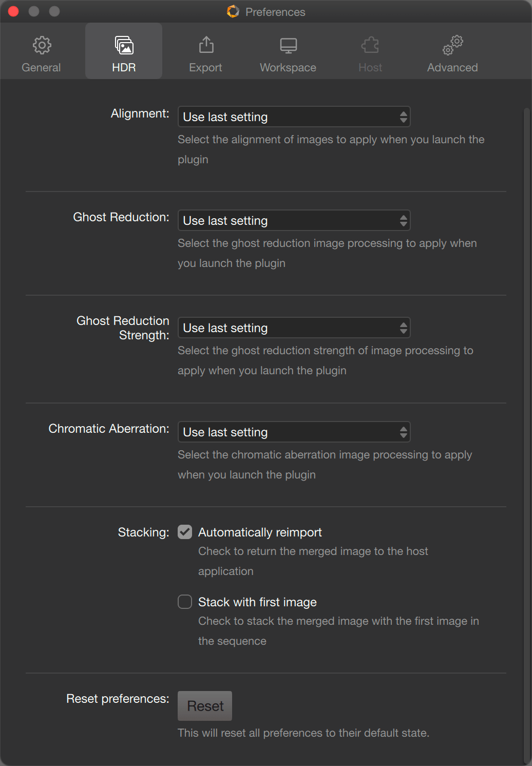Click the red close window button
Viewport: 532px width, 766px height.
pyautogui.click(x=13, y=11)
